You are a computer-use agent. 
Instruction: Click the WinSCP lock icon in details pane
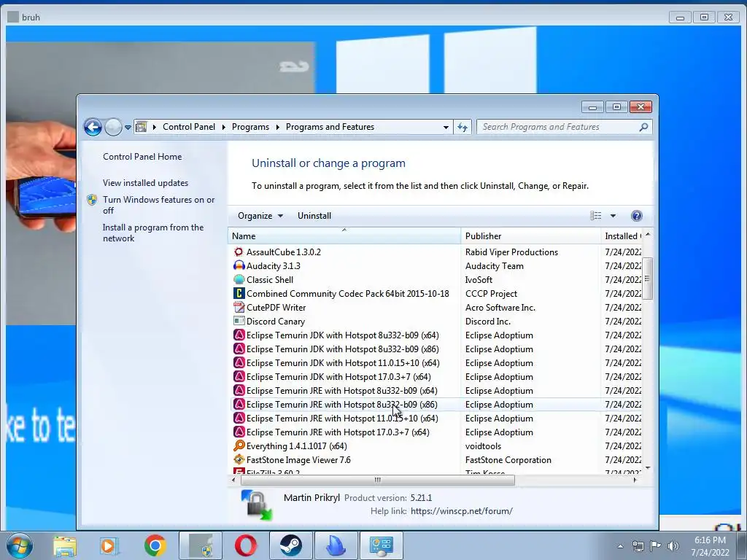258,505
